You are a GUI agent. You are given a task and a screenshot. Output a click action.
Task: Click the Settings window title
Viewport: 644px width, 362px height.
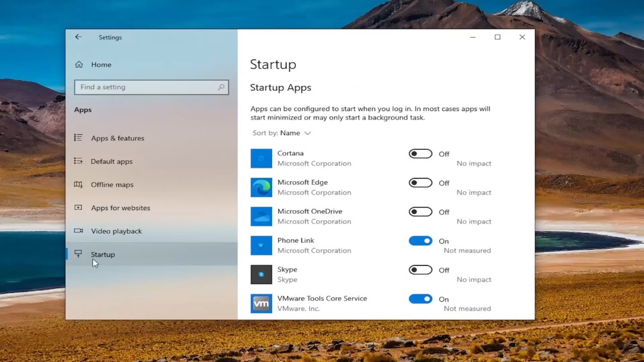[x=110, y=37]
